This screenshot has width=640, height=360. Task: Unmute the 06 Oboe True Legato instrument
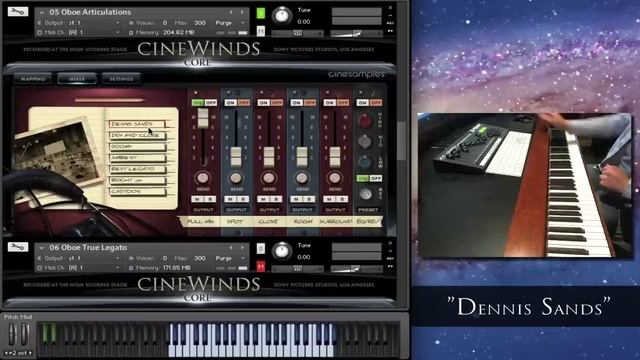point(261,266)
